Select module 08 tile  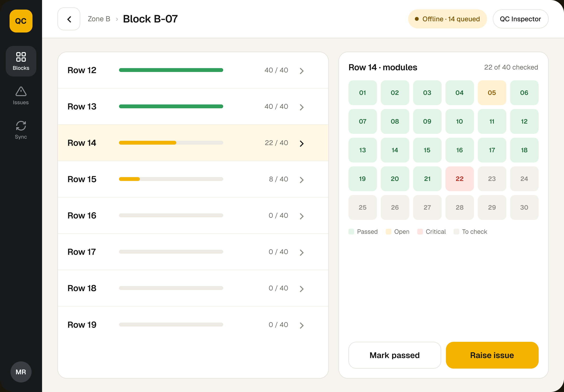[395, 121]
